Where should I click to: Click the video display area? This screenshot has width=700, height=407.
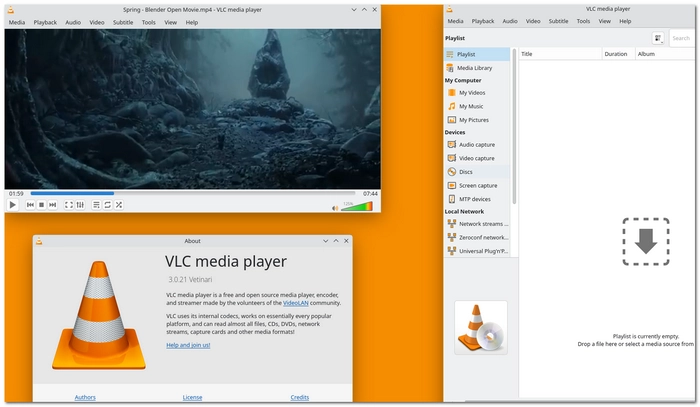193,109
